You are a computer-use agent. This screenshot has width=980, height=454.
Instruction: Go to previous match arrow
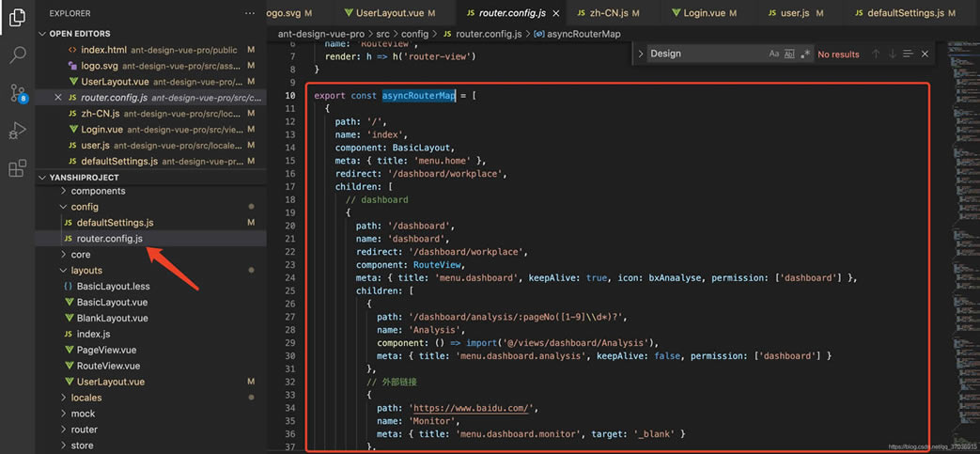(876, 54)
